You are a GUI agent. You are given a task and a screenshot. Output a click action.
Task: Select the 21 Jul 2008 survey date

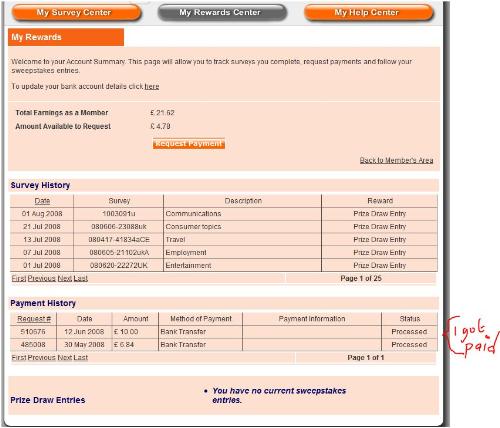coord(42,227)
